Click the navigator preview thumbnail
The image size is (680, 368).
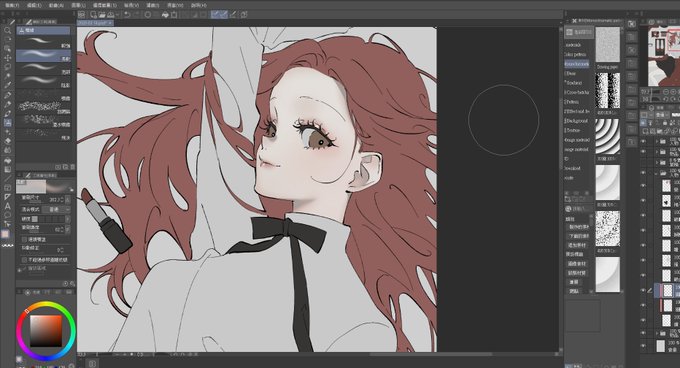[x=664, y=55]
